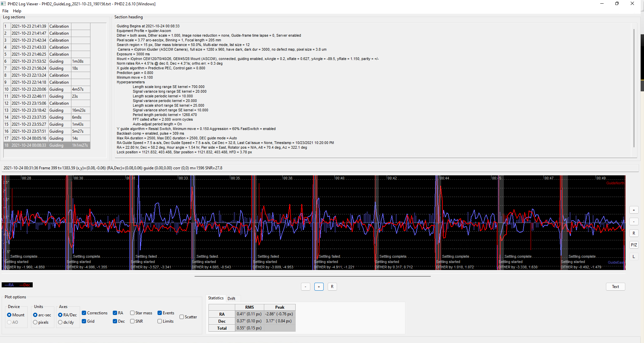Select log section 16 Guiding 5m27s
Viewport: 644px width, 343px height.
pyautogui.click(x=47, y=131)
